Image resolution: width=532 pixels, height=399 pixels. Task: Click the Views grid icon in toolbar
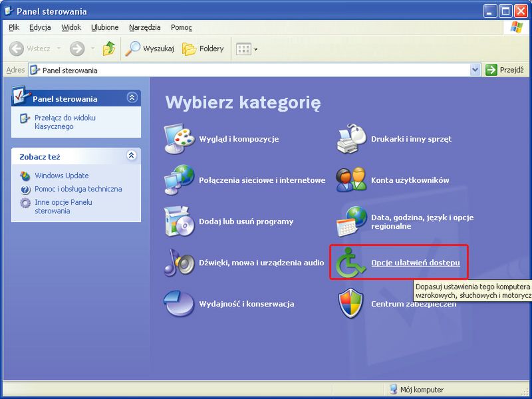[243, 49]
